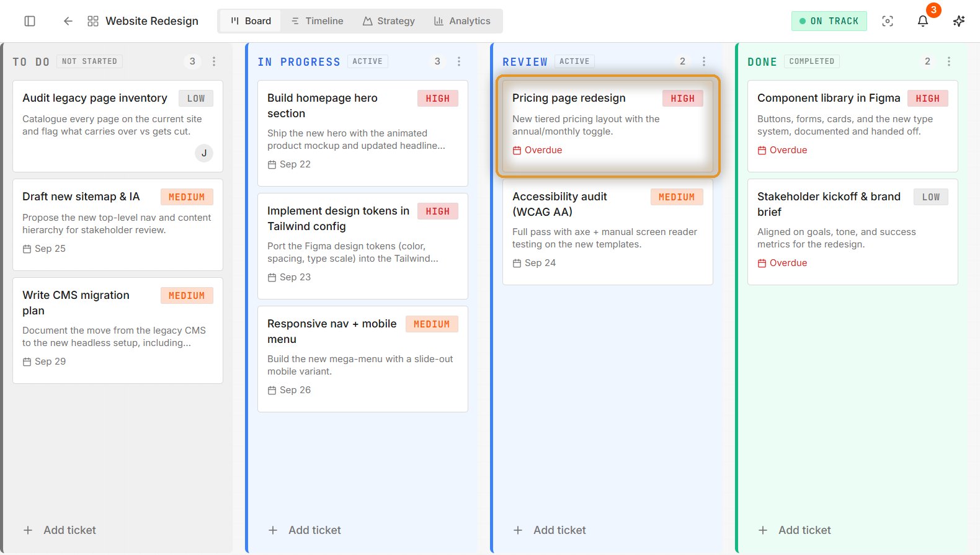Viewport: 980px width, 555px height.
Task: Click the Sep 22 due date
Action: 289,164
